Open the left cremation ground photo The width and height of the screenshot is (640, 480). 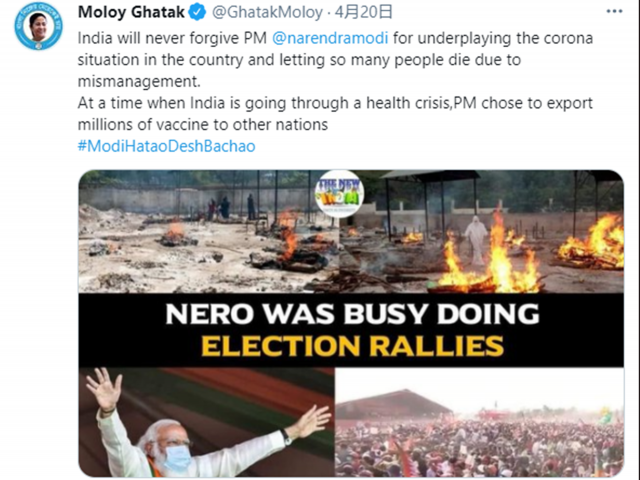(x=209, y=231)
